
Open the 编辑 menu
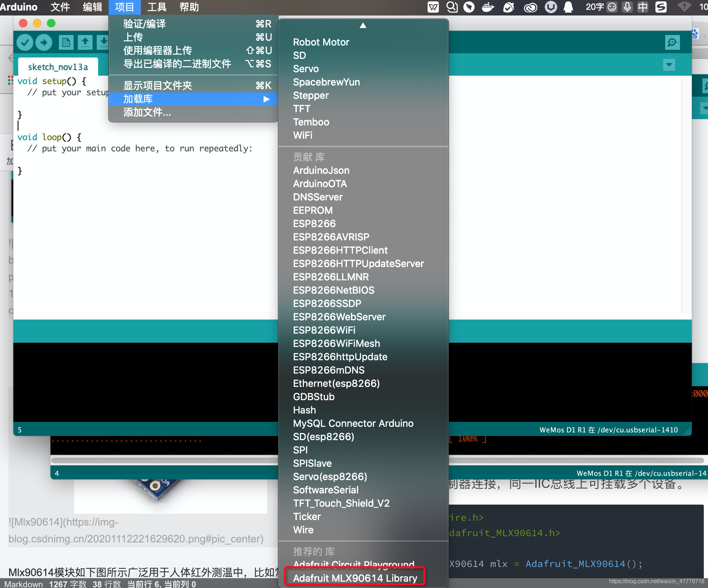coord(92,7)
